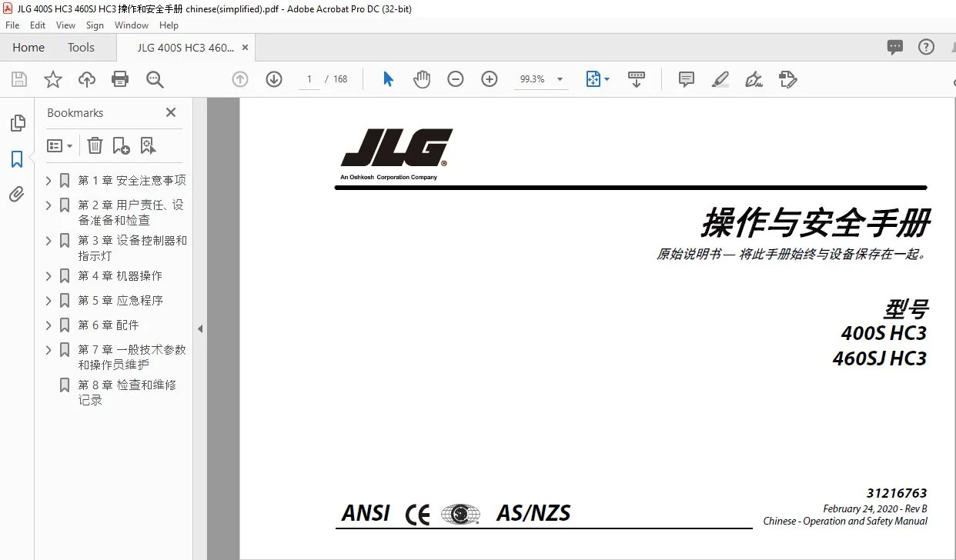956x560 pixels.
Task: Expand bookmark 第 3 章 设备控制器
Action: (48, 241)
